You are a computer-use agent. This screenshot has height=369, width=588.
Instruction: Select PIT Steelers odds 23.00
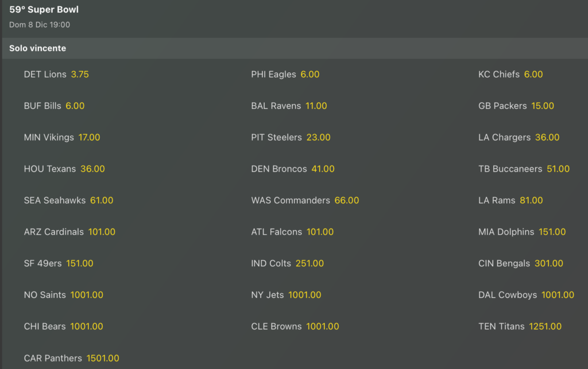click(318, 138)
